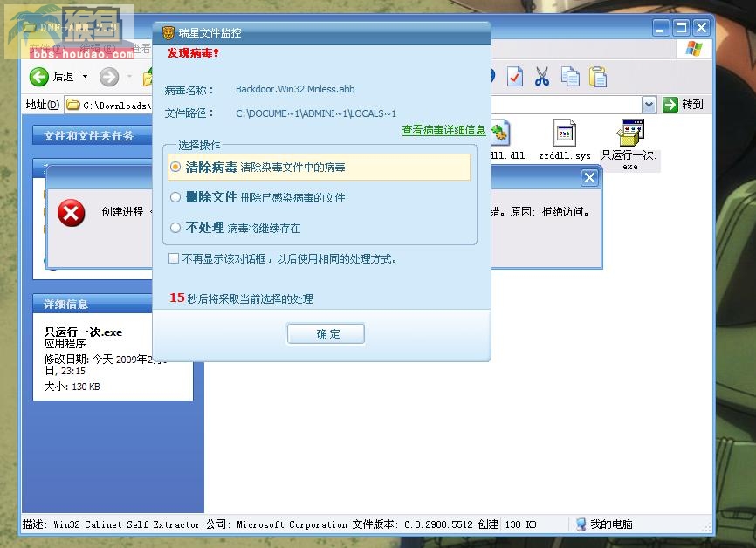Click the red error X icon in error dialog
756x548 pixels.
pyautogui.click(x=72, y=213)
